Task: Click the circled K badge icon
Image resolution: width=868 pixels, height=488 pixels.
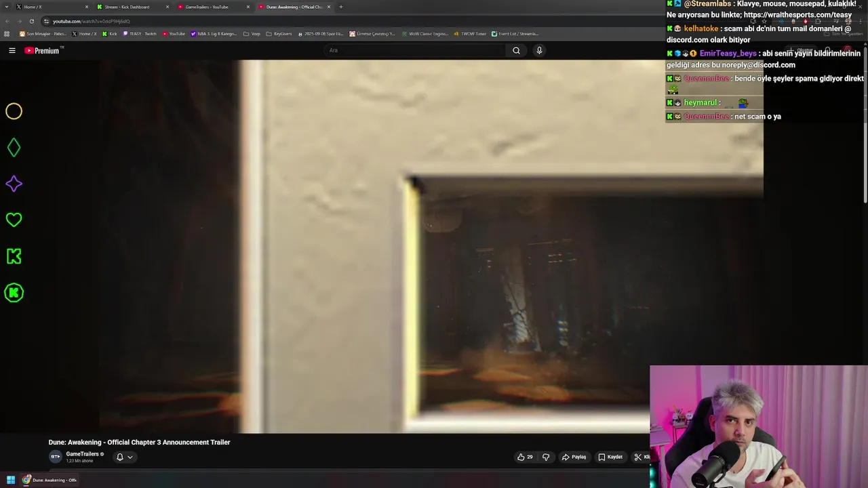Action: click(14, 293)
